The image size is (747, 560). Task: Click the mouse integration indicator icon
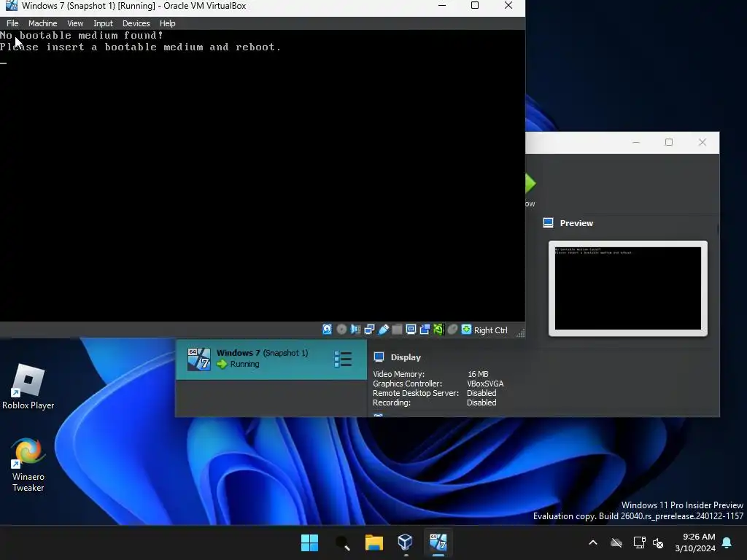point(452,330)
